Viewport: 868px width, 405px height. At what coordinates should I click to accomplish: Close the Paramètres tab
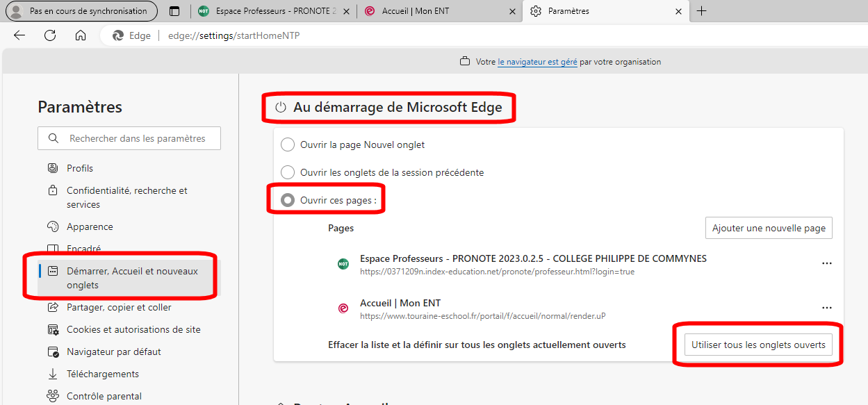[679, 11]
